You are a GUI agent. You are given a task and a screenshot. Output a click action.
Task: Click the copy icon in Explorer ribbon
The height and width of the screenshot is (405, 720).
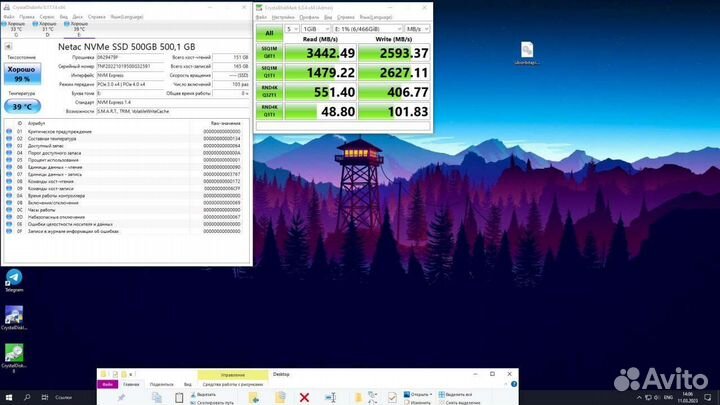[157, 398]
